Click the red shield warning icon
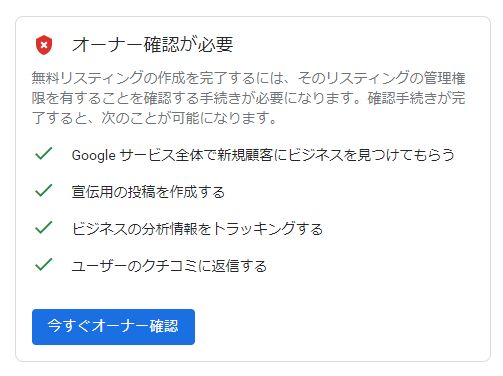The width and height of the screenshot is (503, 376). point(44,45)
